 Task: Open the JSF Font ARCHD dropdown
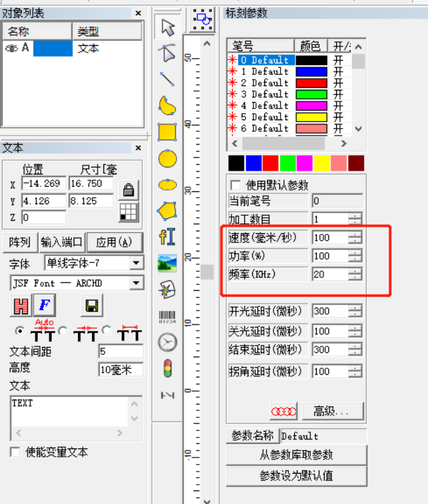tap(136, 283)
